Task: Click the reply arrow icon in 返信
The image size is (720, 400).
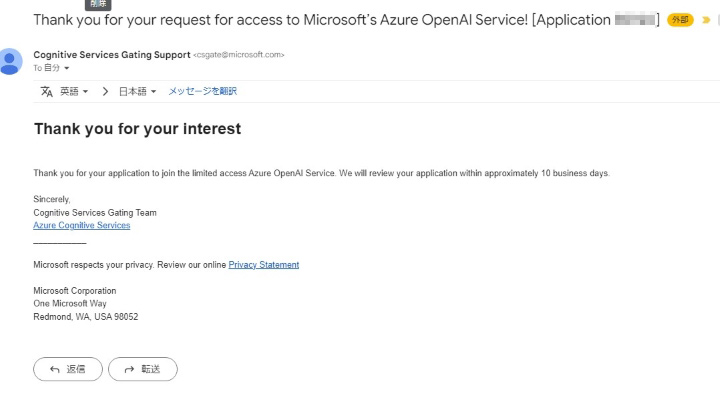Action: pyautogui.click(x=55, y=369)
